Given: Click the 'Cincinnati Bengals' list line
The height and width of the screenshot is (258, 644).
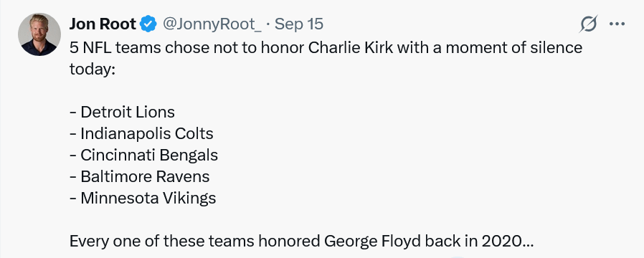Looking at the screenshot, I should point(143,155).
